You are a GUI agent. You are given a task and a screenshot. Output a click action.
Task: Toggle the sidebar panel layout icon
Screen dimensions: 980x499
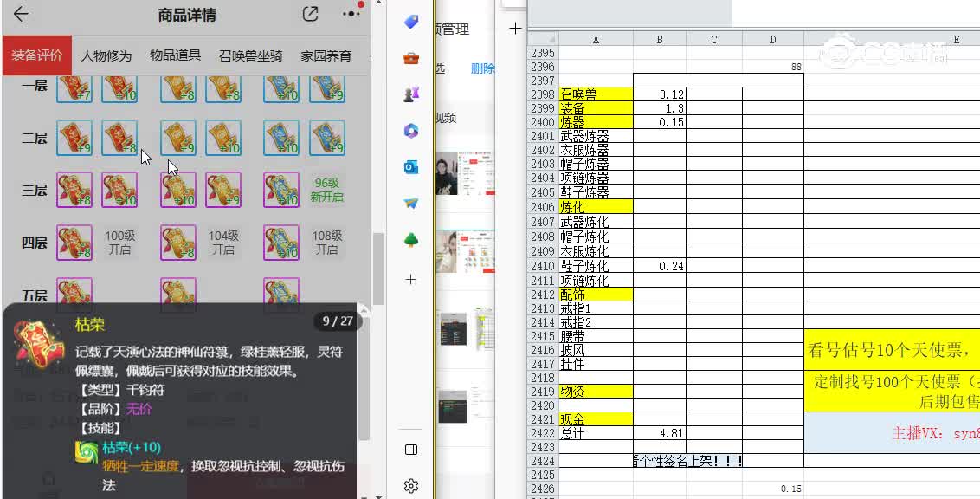coord(411,450)
